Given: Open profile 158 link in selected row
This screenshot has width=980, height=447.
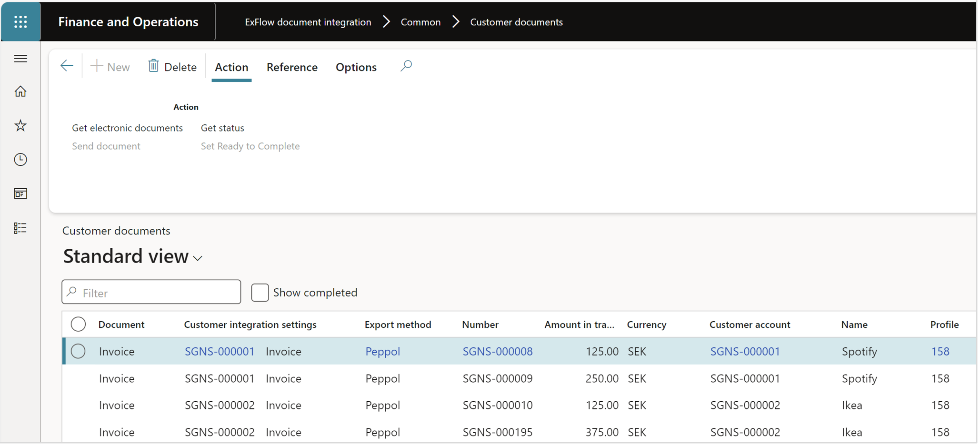Looking at the screenshot, I should (940, 352).
